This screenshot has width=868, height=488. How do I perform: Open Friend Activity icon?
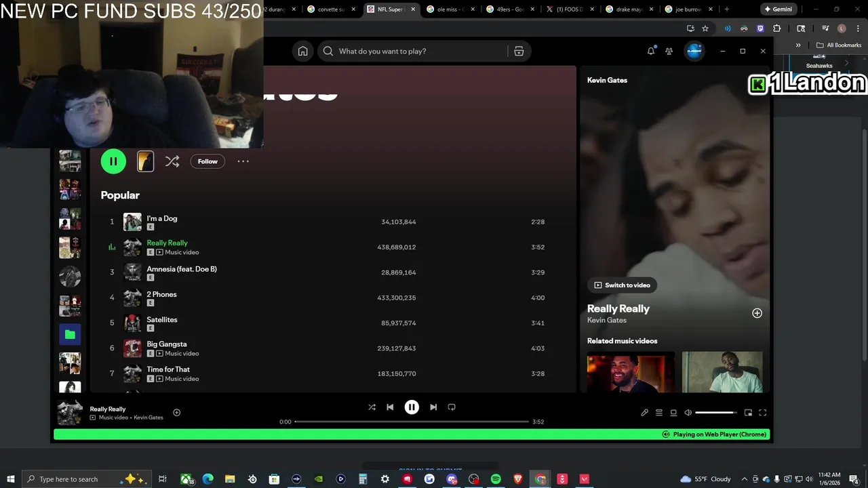(669, 51)
